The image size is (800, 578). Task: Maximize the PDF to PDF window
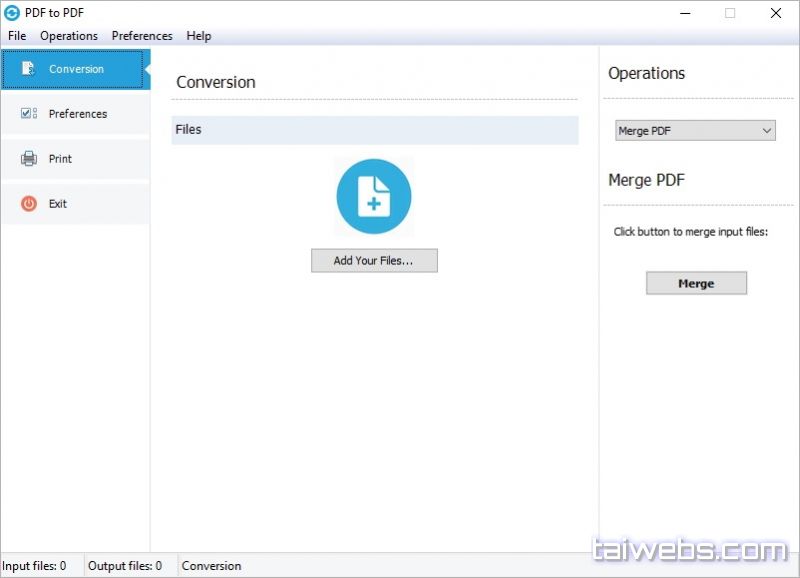click(730, 13)
